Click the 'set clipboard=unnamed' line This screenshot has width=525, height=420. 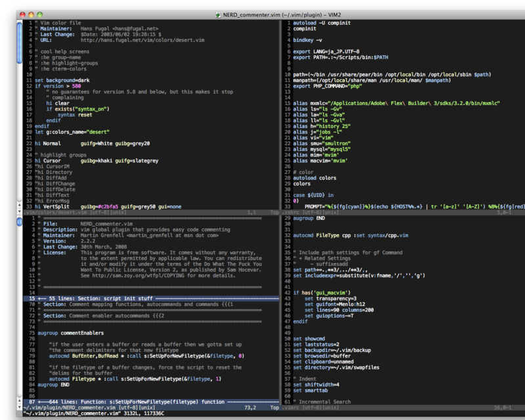(x=323, y=362)
